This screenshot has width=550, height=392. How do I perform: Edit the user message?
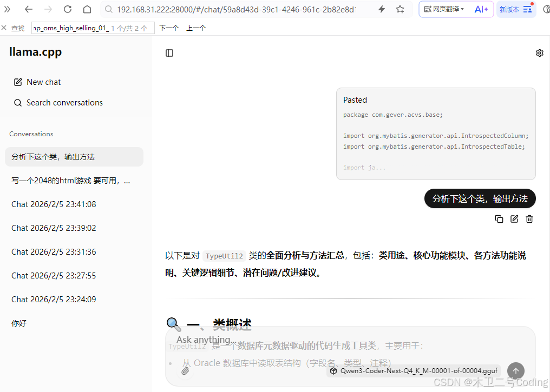[514, 219]
